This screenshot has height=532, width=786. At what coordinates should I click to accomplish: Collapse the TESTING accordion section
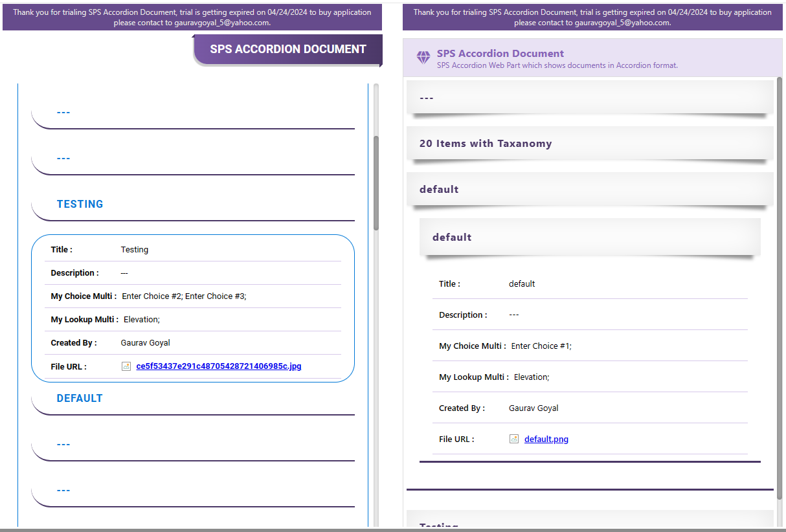pos(193,205)
